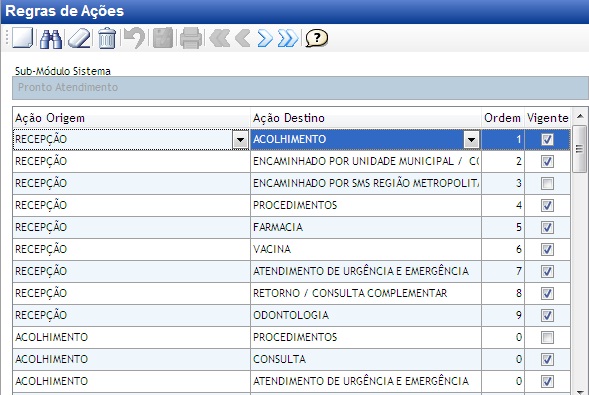589x395 pixels.
Task: Click the vertical scrollbar thumb
Action: [580, 149]
